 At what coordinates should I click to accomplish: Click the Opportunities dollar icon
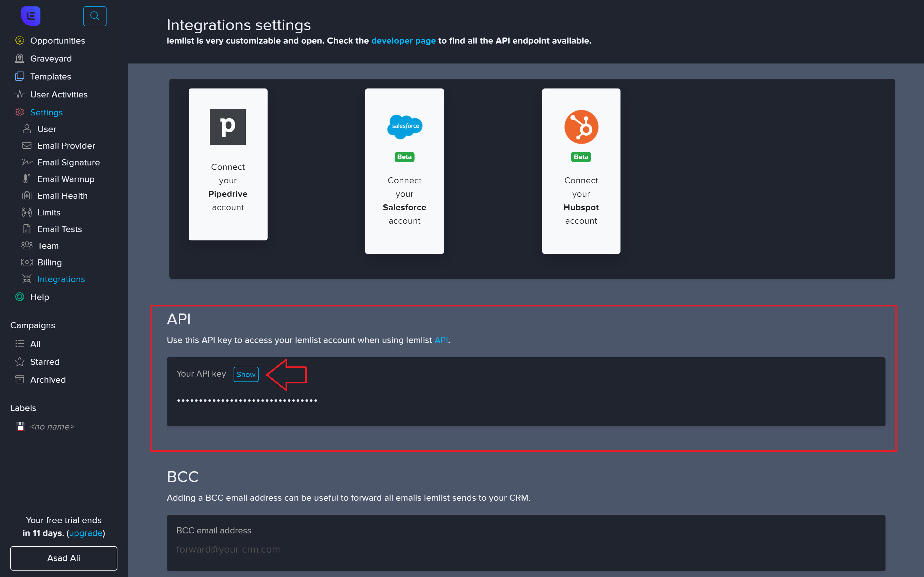(20, 40)
